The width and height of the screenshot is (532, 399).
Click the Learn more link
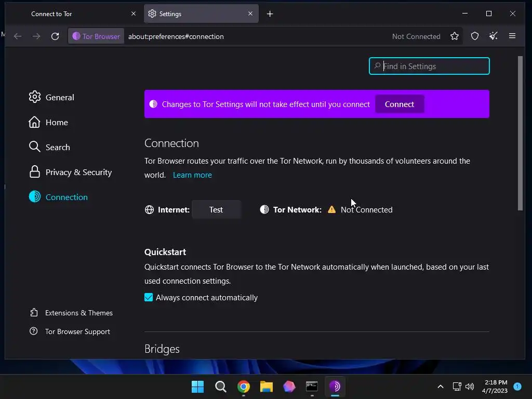[x=192, y=175]
